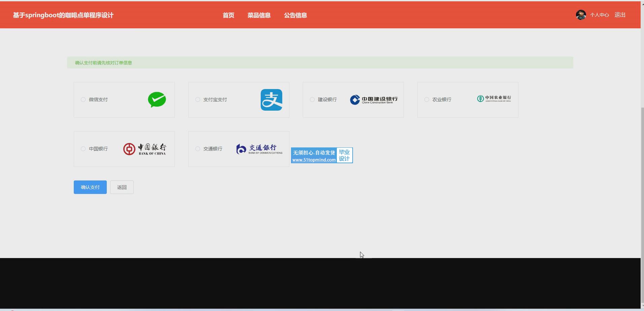Click the Bank of Communications logo
Image resolution: width=644 pixels, height=311 pixels.
pyautogui.click(x=259, y=149)
